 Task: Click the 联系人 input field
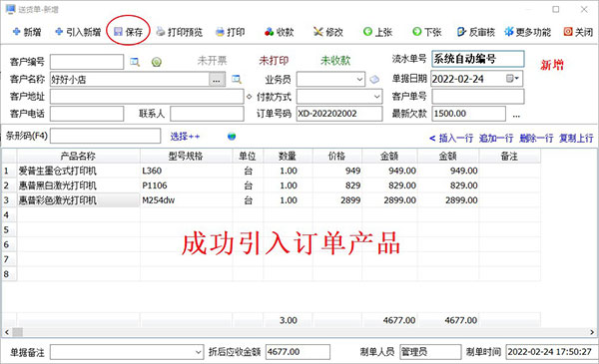(207, 114)
